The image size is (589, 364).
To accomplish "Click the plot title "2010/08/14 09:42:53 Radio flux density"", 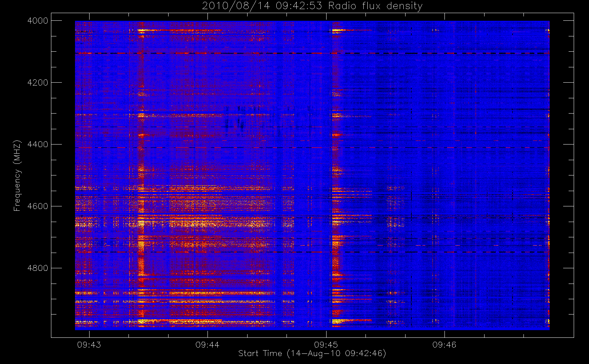I will point(312,6).
